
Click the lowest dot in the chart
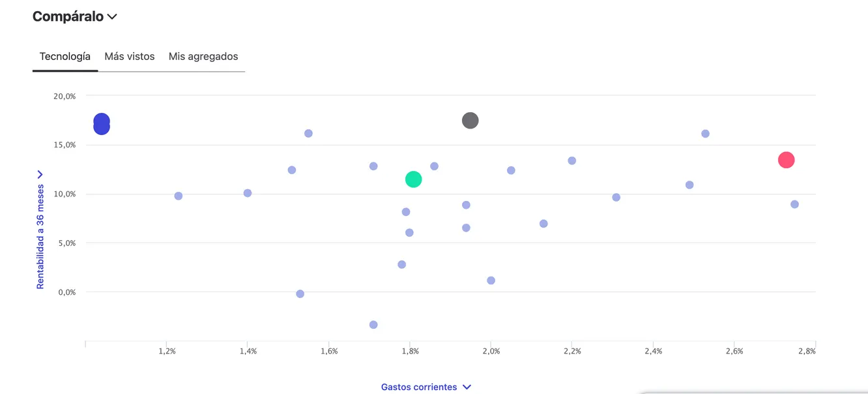373,325
